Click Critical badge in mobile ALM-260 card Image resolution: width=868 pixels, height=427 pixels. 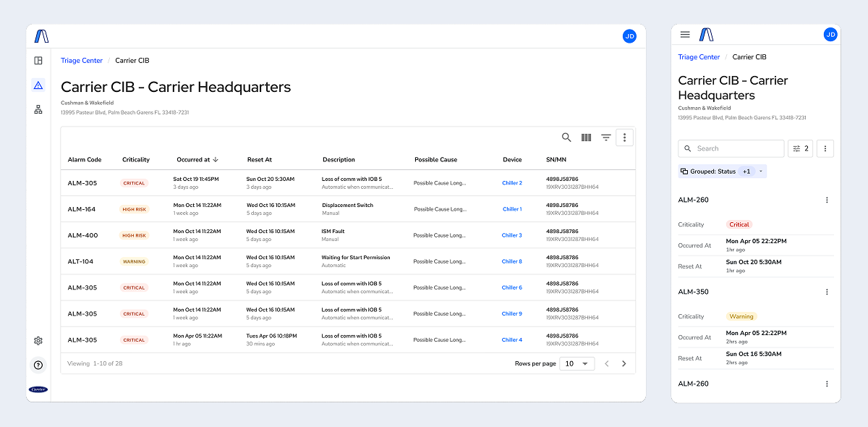[739, 224]
